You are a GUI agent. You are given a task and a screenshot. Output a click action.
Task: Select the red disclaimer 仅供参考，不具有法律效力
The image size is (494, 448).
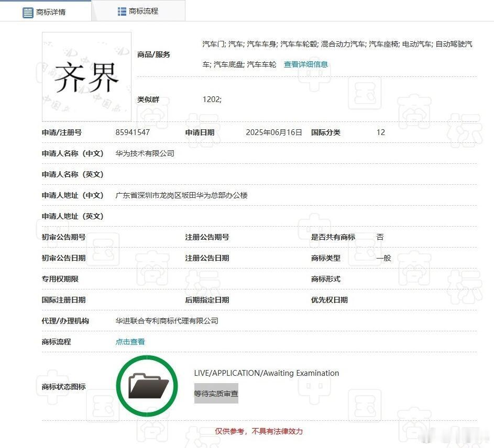259,431
